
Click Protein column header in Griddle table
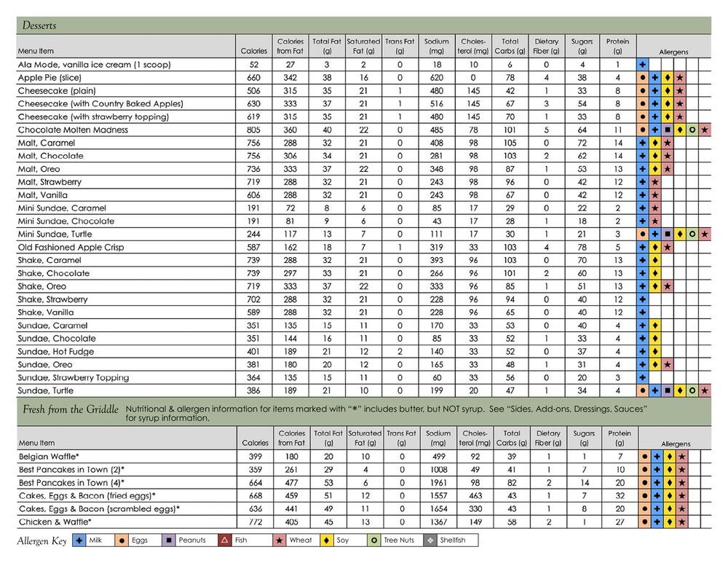(x=617, y=438)
